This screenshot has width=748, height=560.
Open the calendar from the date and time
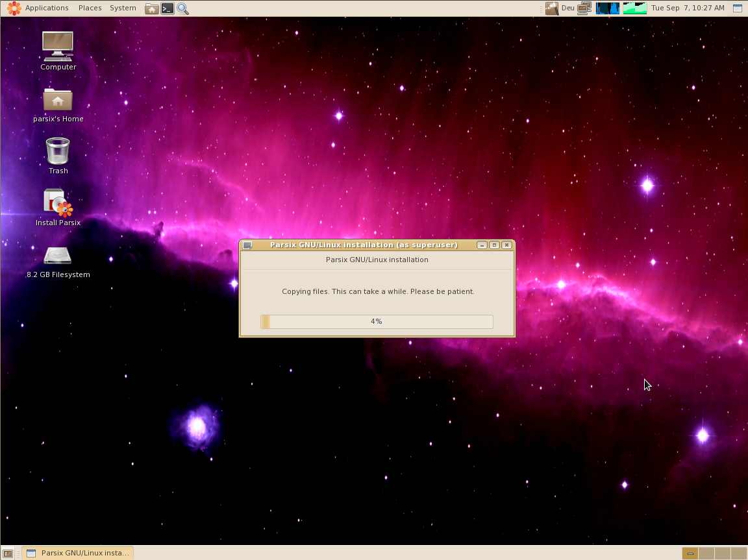click(x=688, y=8)
